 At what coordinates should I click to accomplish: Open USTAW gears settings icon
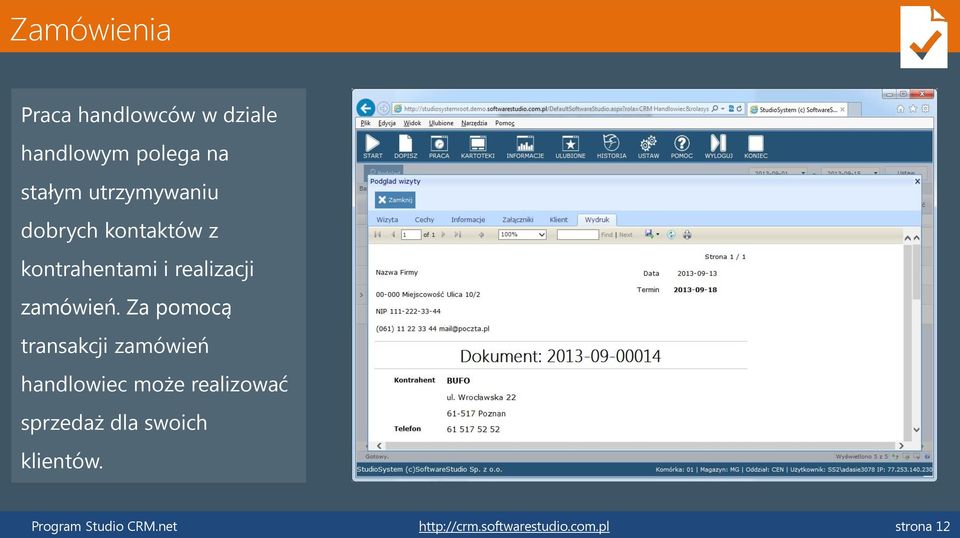[648, 146]
